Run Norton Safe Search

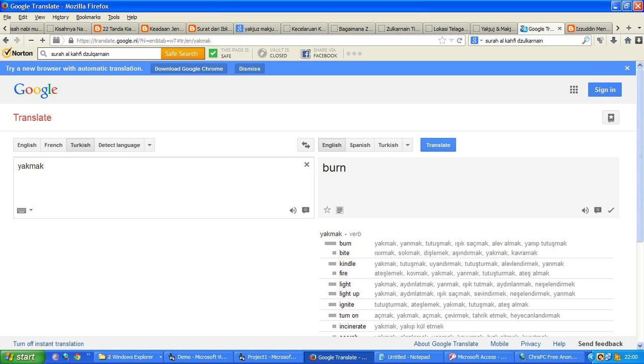coord(183,53)
